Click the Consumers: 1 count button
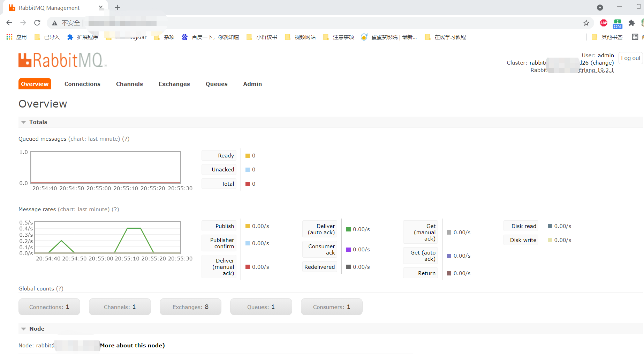644x354 pixels. point(332,307)
